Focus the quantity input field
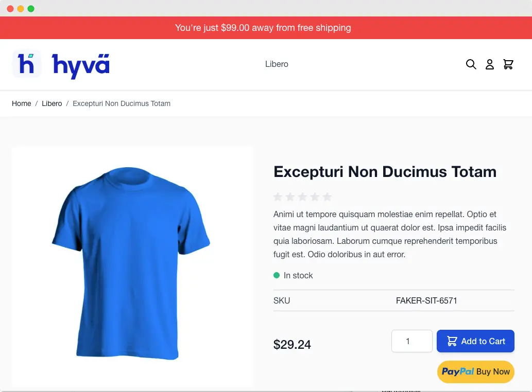Screen dimensions: 532x392 412,341
